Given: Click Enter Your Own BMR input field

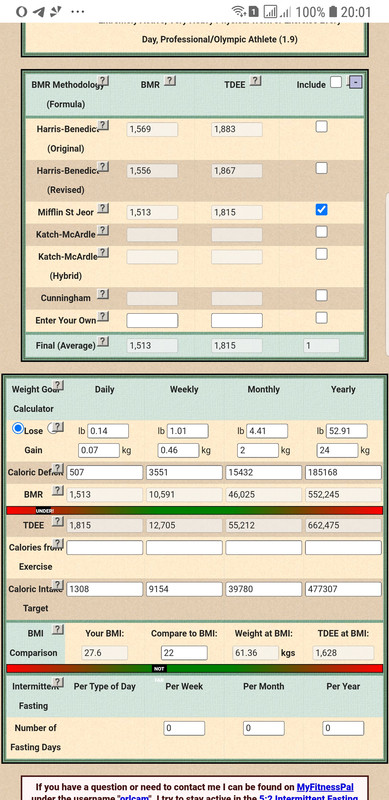Looking at the screenshot, I should pos(152,320).
